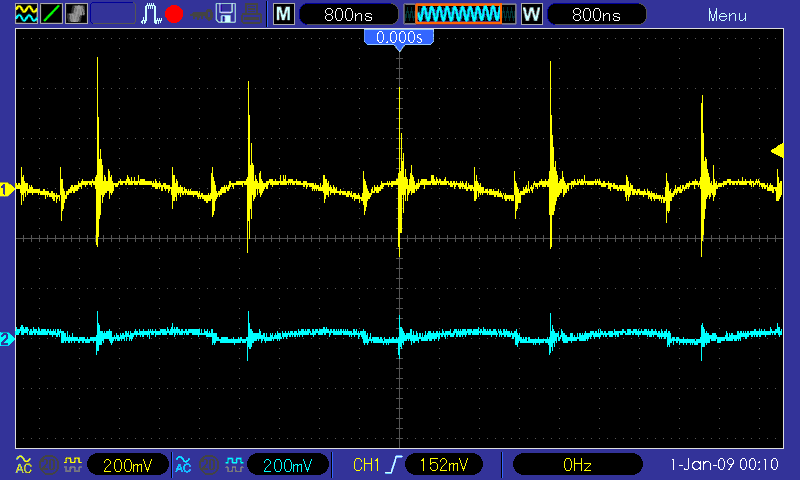Click the CH2 digital filter icon
The width and height of the screenshot is (800, 480).
point(234,464)
